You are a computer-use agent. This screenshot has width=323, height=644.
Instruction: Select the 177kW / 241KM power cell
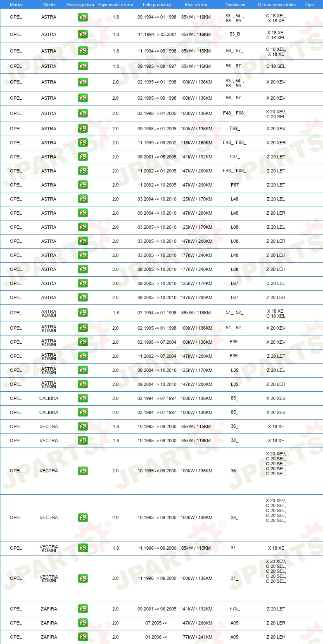click(x=196, y=637)
